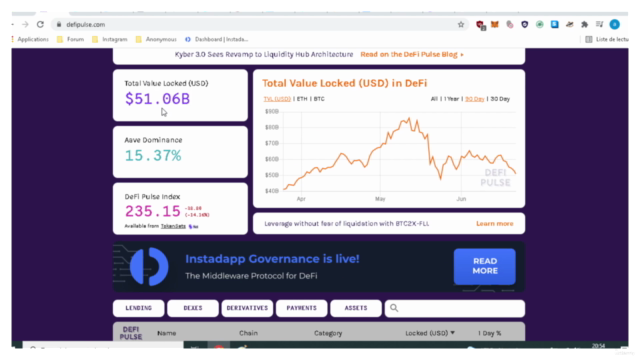This screenshot has width=640, height=360.
Task: Show the All time chart range
Action: 434,99
